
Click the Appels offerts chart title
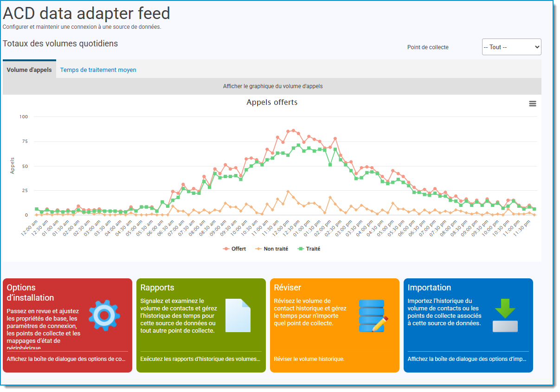point(272,102)
